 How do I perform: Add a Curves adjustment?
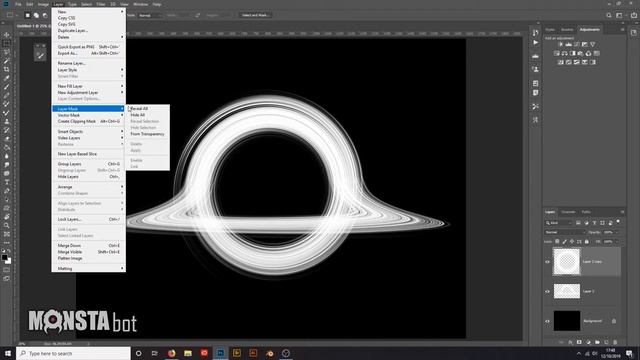click(x=576, y=44)
